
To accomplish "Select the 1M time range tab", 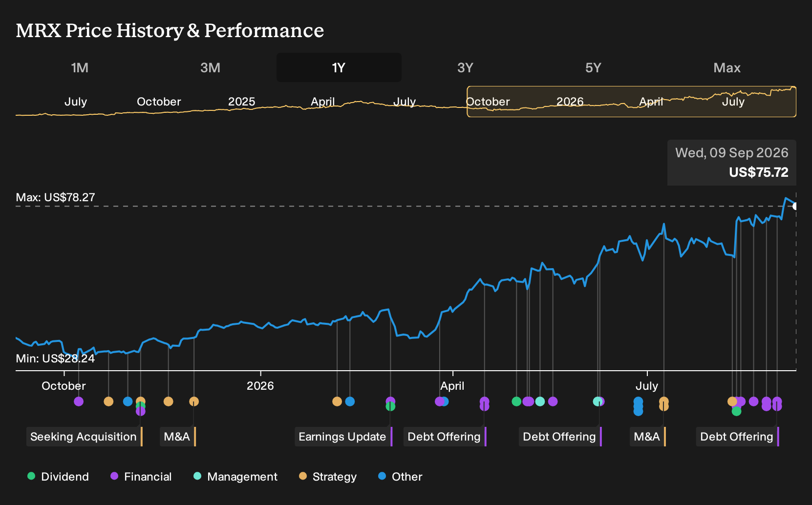I will (80, 67).
